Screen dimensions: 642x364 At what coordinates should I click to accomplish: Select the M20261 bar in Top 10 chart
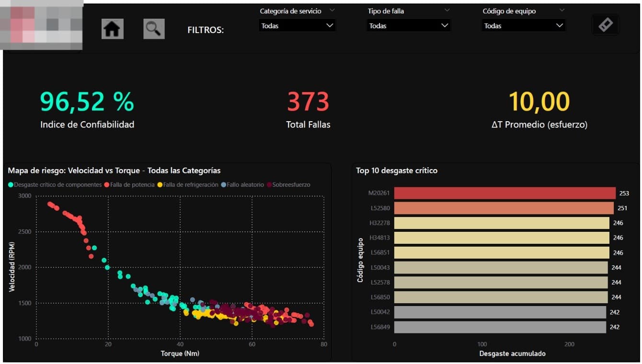tap(504, 193)
